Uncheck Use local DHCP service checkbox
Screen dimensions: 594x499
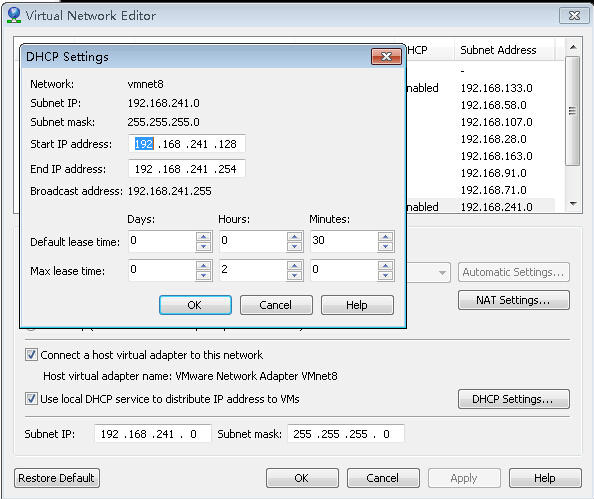click(31, 399)
